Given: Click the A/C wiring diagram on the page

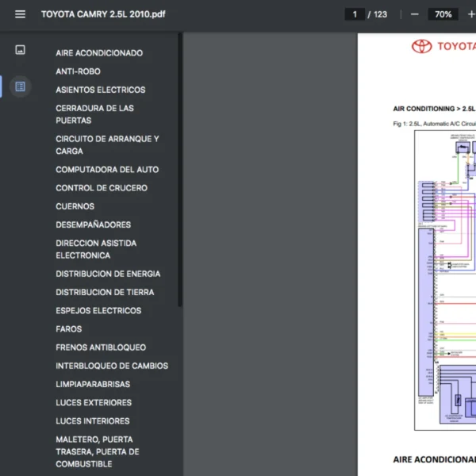Looking at the screenshot, I should pyautogui.click(x=445, y=280).
